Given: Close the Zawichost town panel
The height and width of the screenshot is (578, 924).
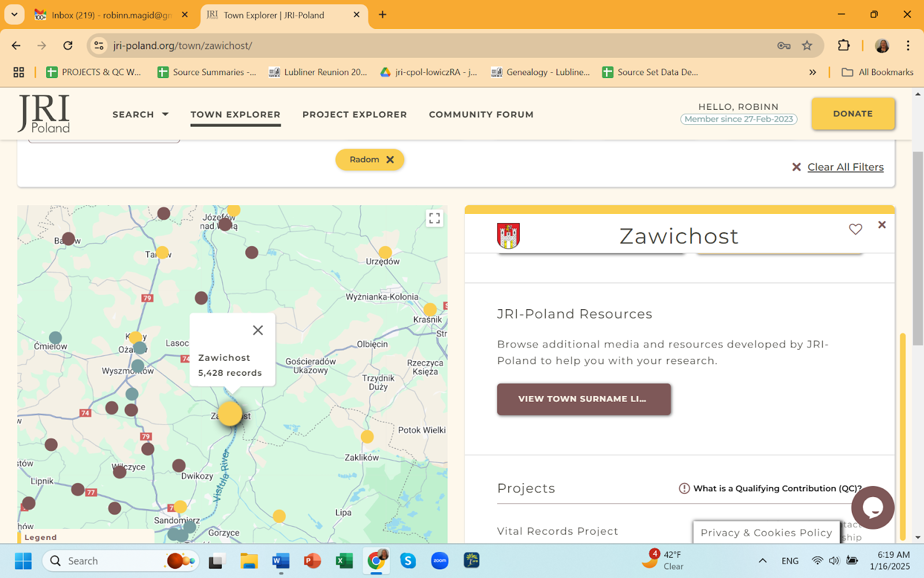Looking at the screenshot, I should pos(882,225).
